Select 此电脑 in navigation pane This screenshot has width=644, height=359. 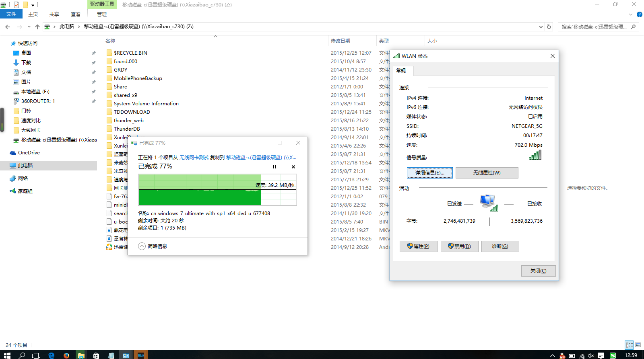25,166
